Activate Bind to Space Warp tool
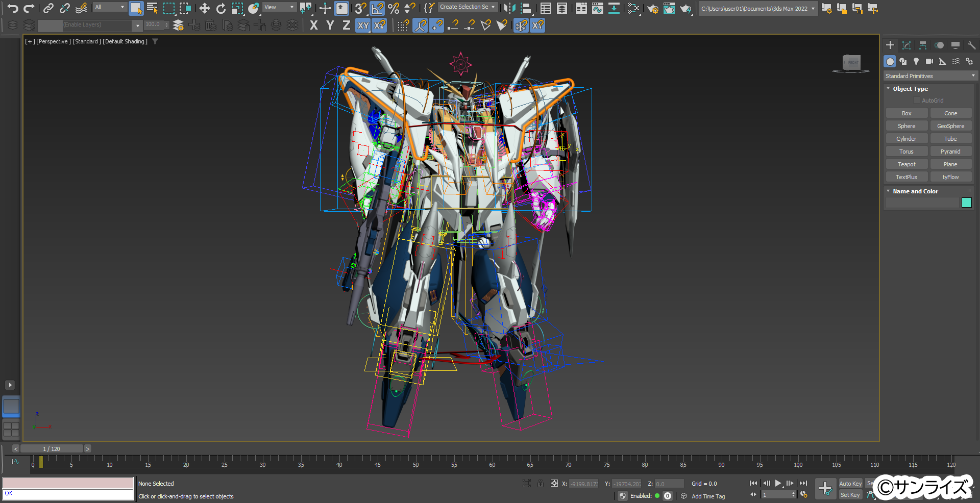 [x=81, y=8]
